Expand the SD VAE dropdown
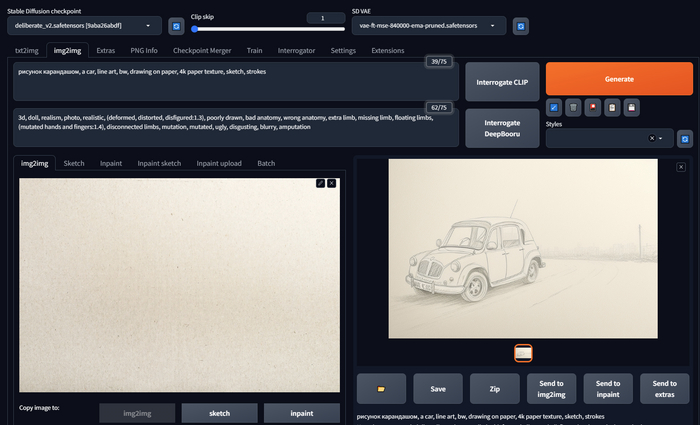This screenshot has width=700, height=425. coord(428,25)
